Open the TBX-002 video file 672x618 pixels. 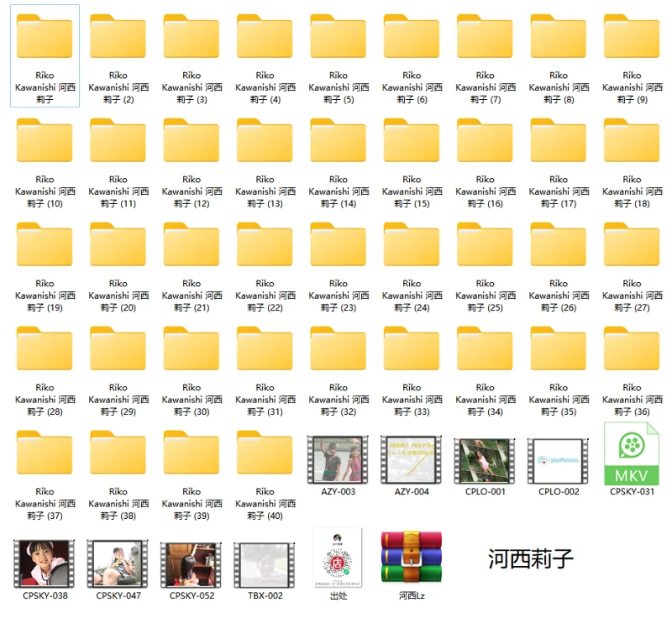[265, 563]
